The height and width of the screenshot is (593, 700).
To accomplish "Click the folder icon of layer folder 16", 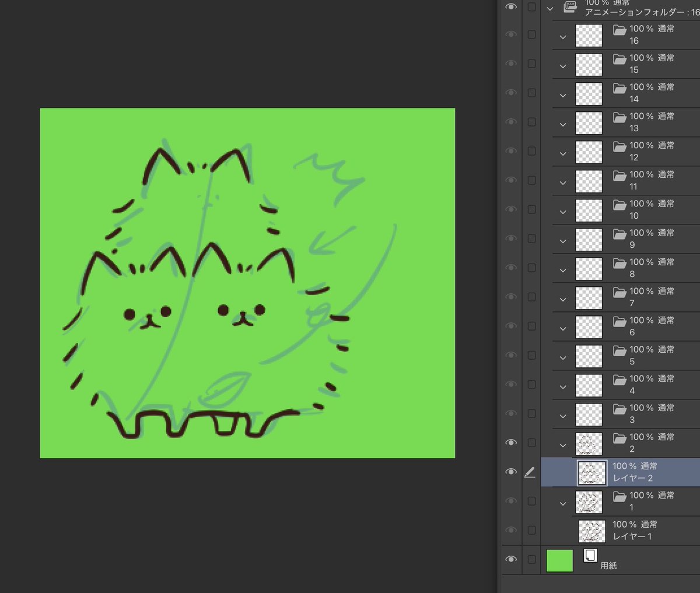I will pyautogui.click(x=619, y=29).
